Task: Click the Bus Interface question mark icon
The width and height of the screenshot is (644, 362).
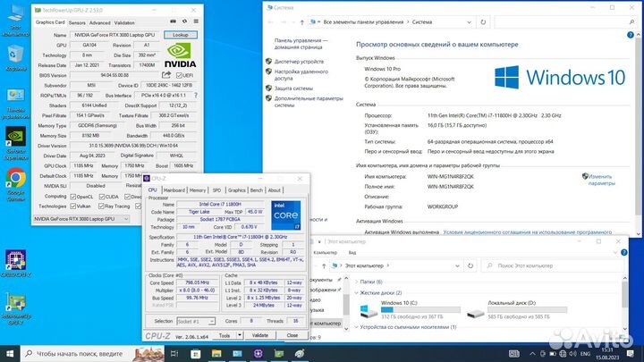Action: 196,96
